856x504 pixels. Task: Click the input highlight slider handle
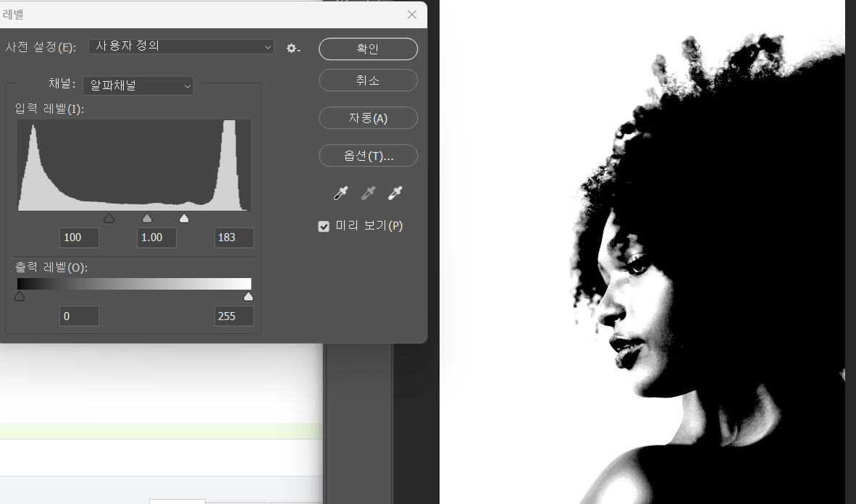pyautogui.click(x=184, y=218)
